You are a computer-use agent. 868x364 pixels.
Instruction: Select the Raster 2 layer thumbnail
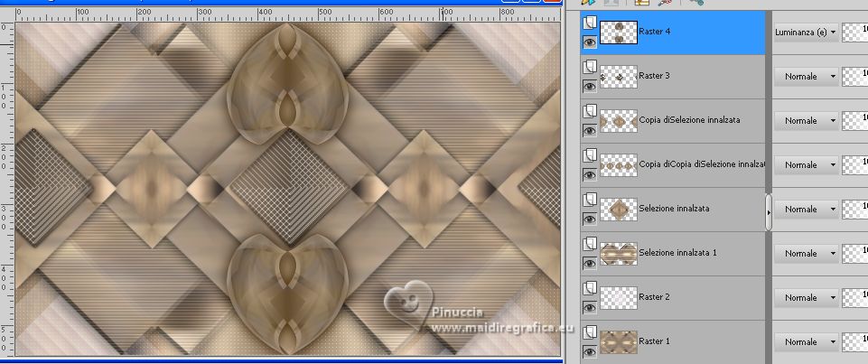(x=619, y=298)
